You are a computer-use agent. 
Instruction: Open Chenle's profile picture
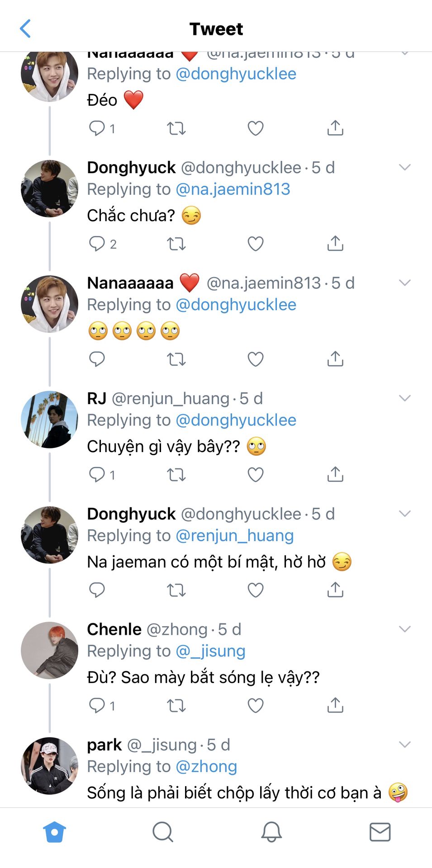(x=50, y=650)
